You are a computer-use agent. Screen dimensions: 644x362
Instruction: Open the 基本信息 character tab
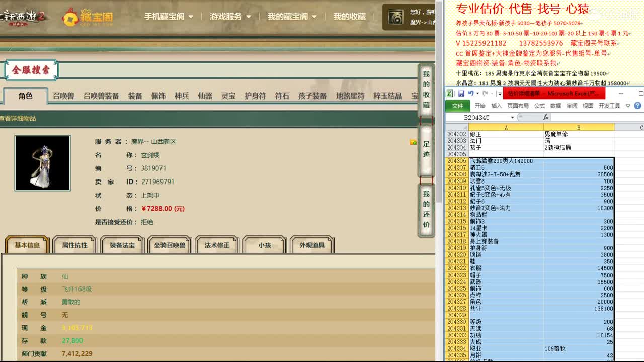tap(27, 245)
